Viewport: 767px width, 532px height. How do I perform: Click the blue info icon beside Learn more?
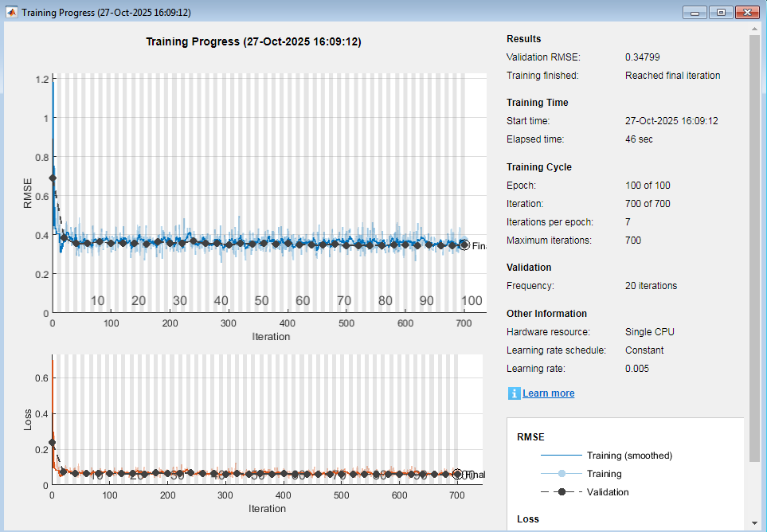(514, 393)
